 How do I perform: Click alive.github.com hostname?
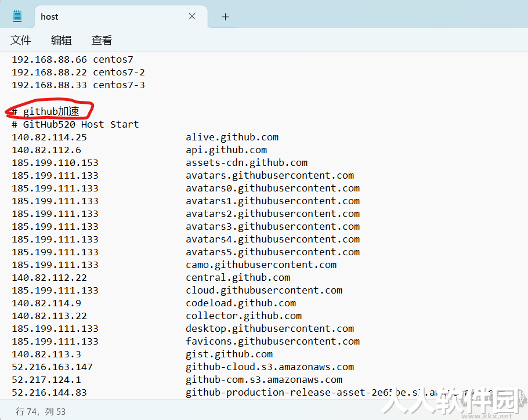coord(232,137)
